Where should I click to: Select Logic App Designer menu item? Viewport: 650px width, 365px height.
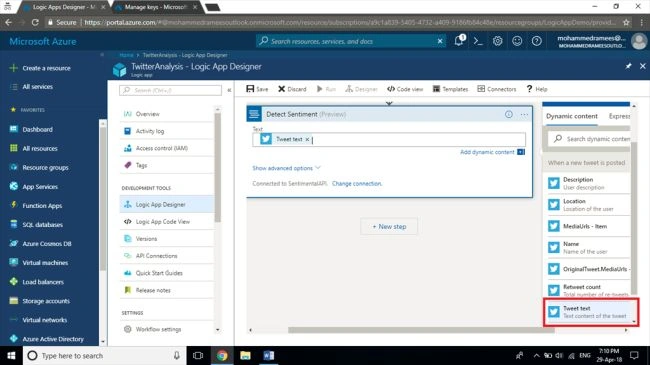pyautogui.click(x=167, y=204)
